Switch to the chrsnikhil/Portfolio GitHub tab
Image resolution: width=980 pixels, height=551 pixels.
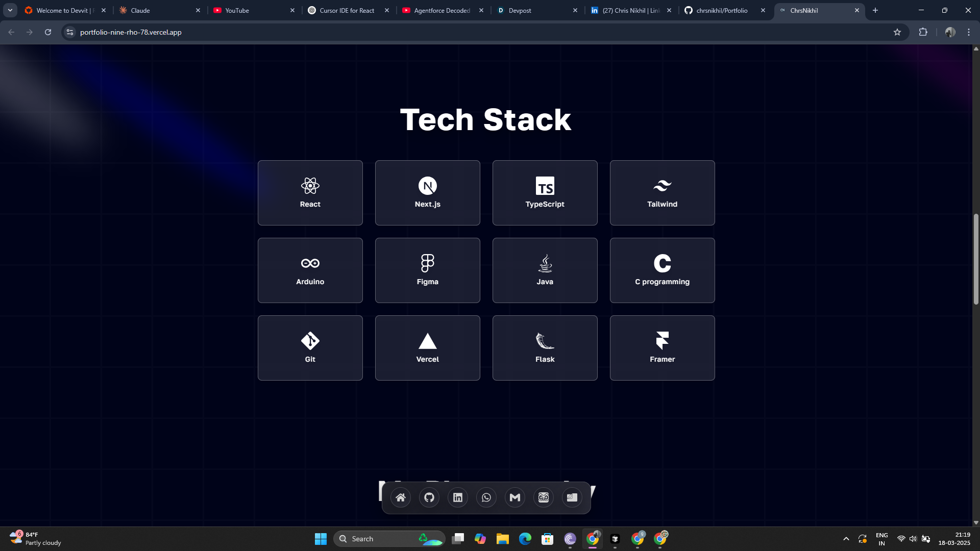pos(722,10)
